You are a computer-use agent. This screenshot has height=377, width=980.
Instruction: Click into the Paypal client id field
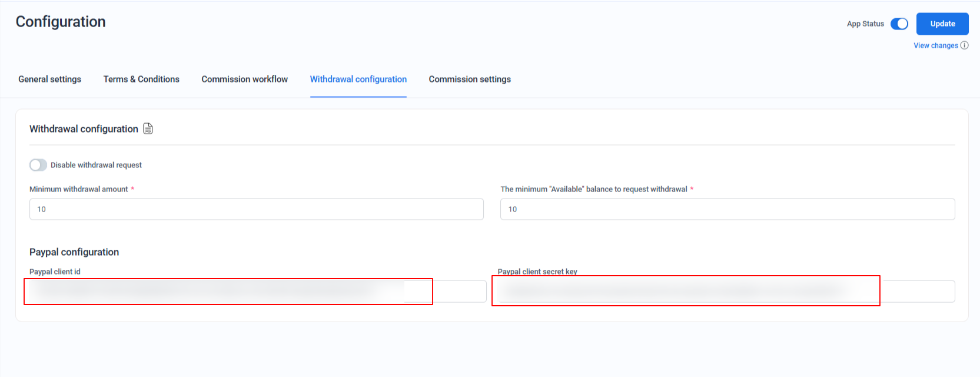(x=256, y=291)
